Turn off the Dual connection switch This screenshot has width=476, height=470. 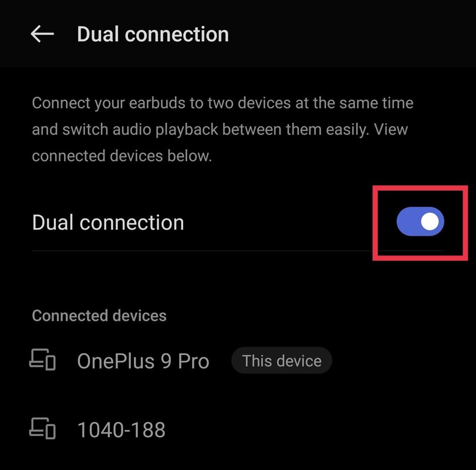[420, 221]
